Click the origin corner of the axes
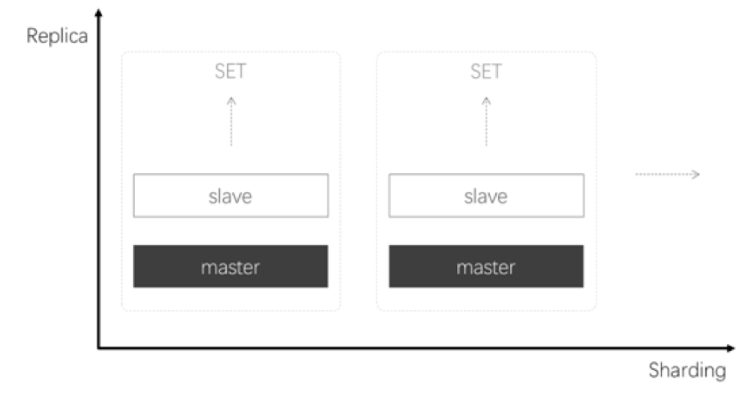The image size is (756, 402). (98, 348)
